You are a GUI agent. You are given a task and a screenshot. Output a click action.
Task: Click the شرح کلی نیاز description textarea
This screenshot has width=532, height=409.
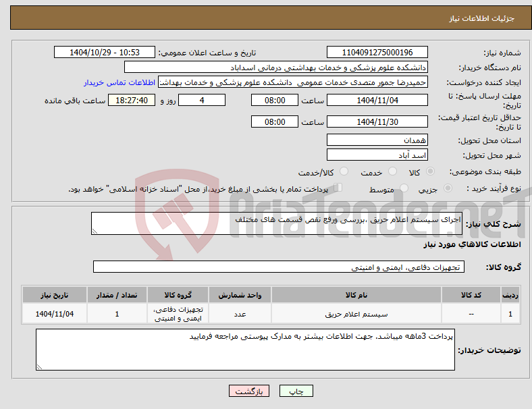277,223
